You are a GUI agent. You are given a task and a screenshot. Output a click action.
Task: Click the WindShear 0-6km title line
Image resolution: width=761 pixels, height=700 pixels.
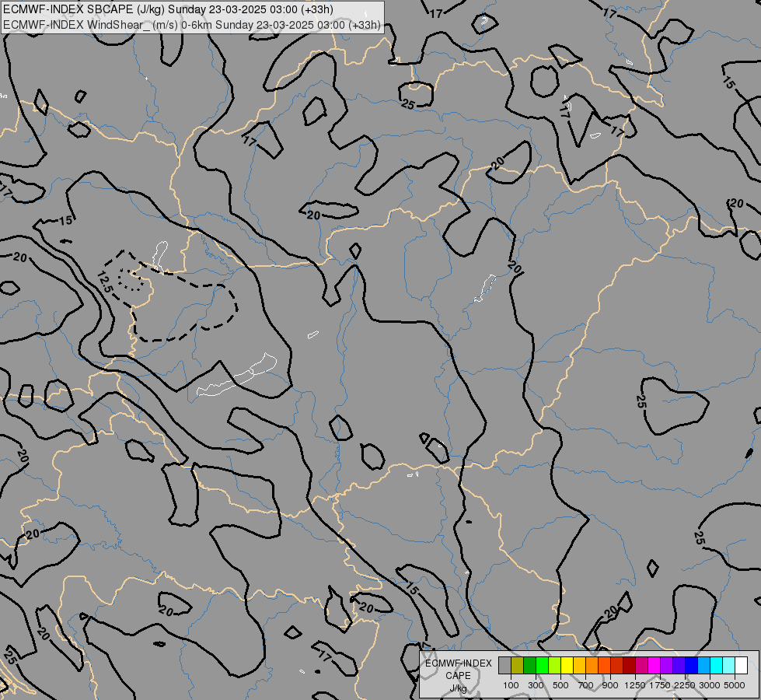pyautogui.click(x=192, y=25)
